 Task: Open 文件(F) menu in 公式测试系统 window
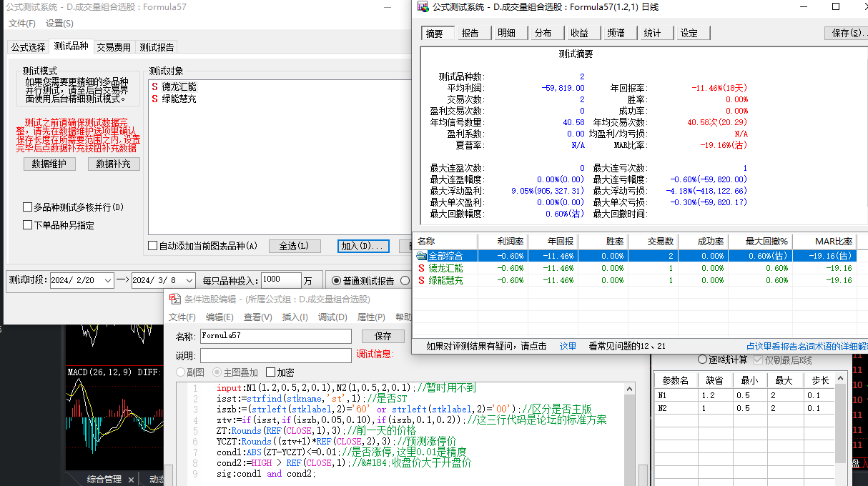click(x=22, y=23)
